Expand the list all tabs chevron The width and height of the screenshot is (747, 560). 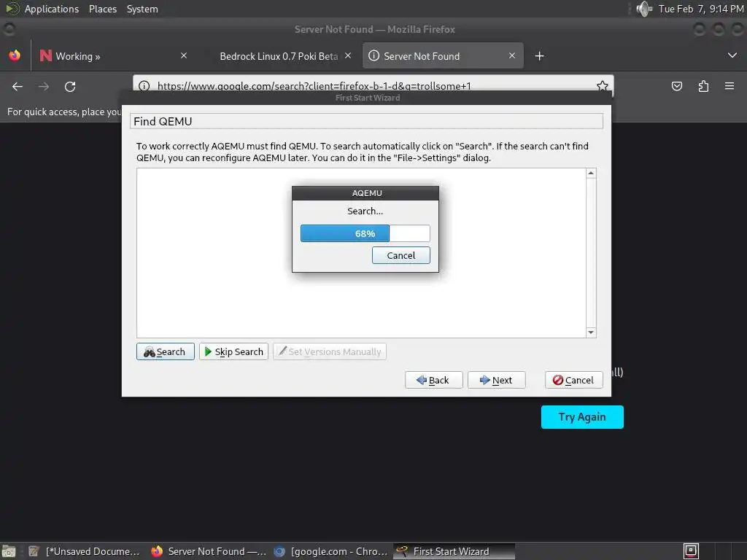coord(732,55)
